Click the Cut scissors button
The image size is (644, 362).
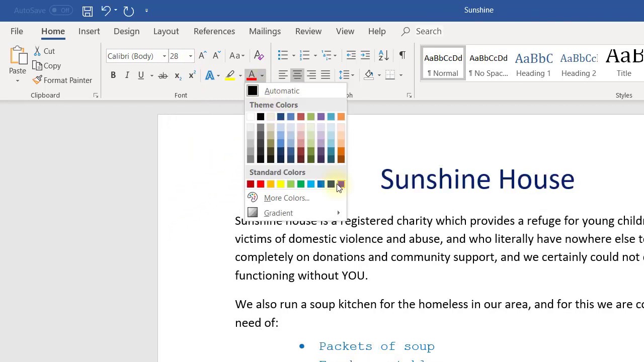[x=44, y=51]
